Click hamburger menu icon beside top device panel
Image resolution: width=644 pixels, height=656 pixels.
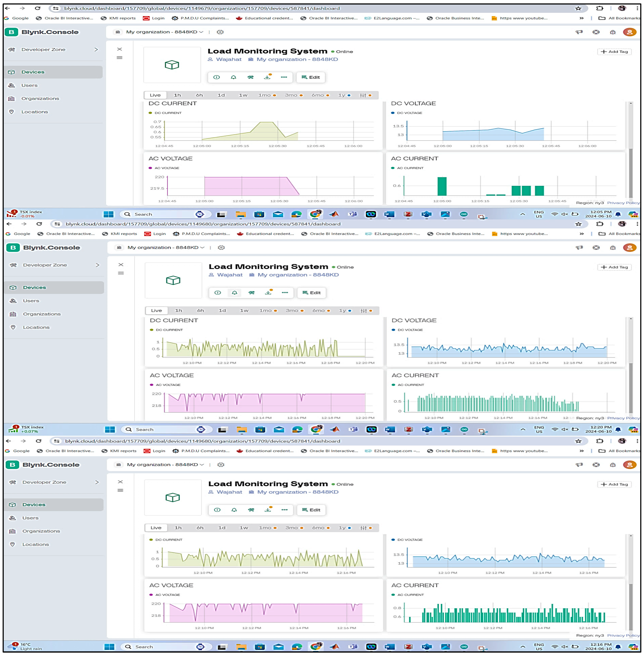pos(119,58)
